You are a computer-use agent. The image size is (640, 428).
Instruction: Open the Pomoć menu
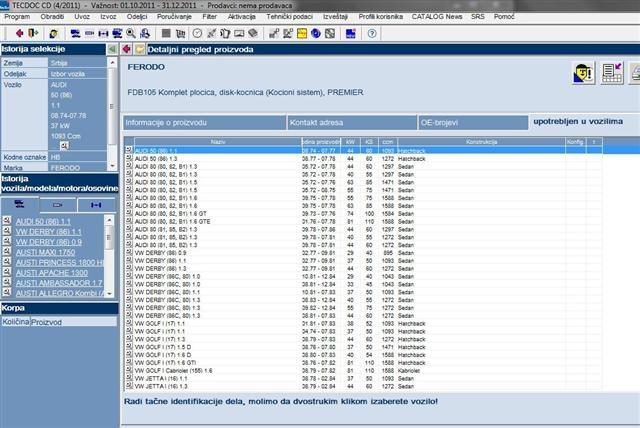pos(504,17)
